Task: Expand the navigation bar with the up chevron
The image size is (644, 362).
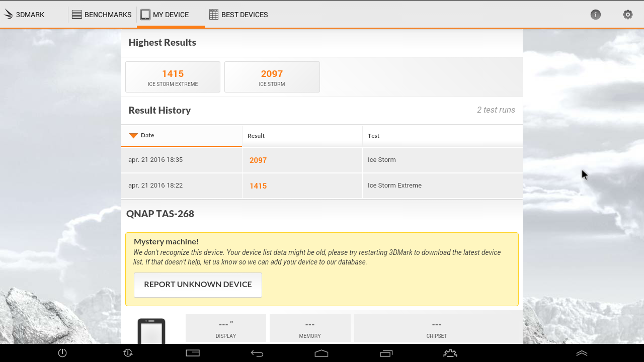Action: pyautogui.click(x=582, y=353)
